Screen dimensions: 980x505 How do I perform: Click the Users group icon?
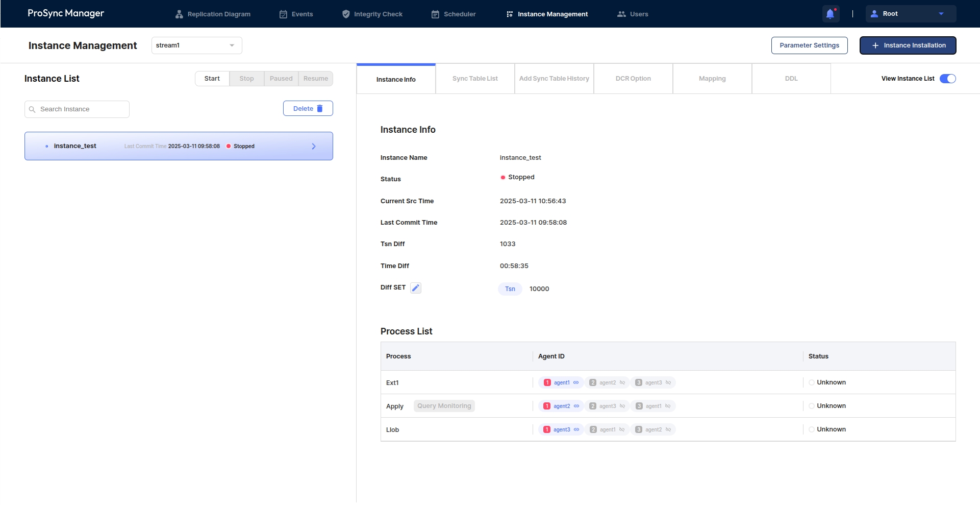[x=621, y=14]
